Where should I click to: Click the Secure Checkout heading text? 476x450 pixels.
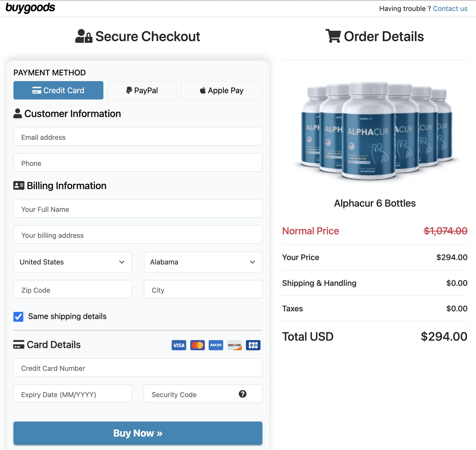tap(148, 36)
